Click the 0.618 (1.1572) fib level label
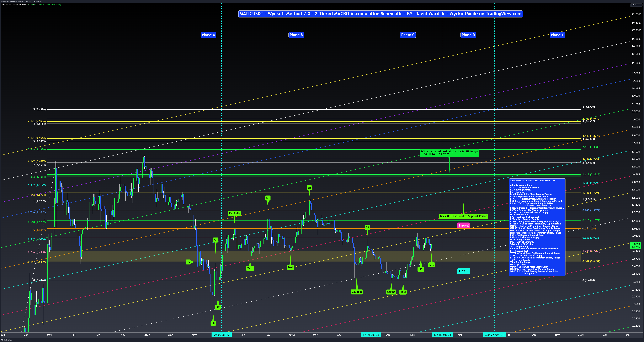Viewport: 644px width, 342px height. click(591, 220)
